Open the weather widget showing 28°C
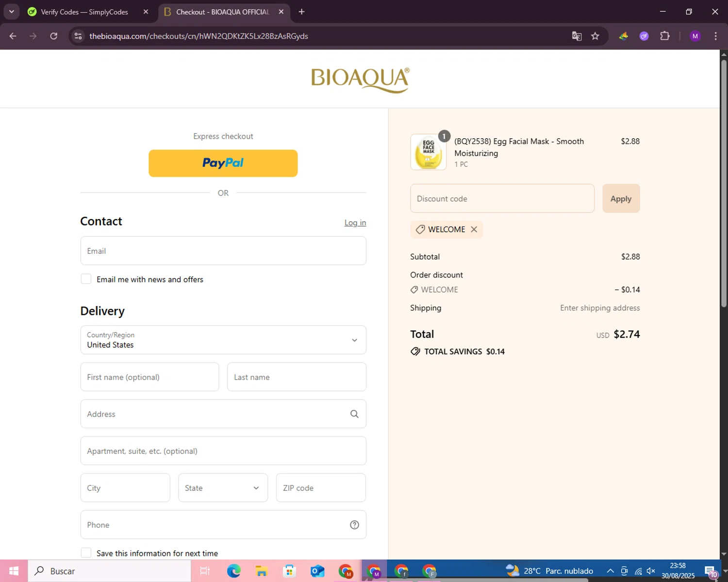Image resolution: width=728 pixels, height=582 pixels. tap(549, 571)
